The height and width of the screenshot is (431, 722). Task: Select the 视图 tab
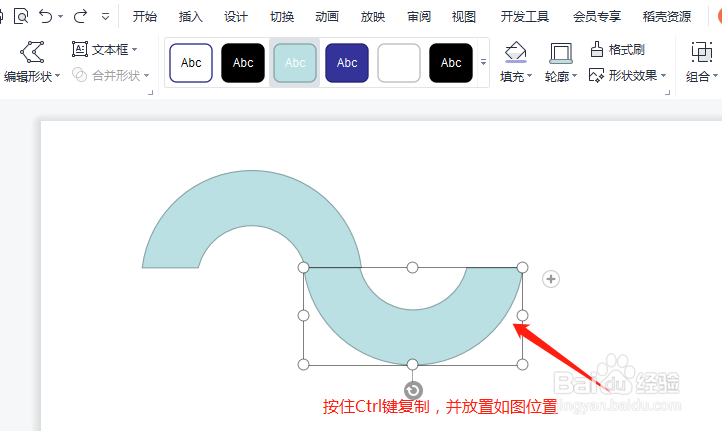tap(464, 17)
